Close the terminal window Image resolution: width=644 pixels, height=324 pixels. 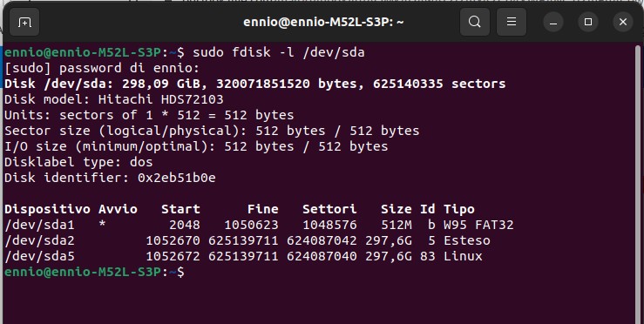(x=623, y=22)
